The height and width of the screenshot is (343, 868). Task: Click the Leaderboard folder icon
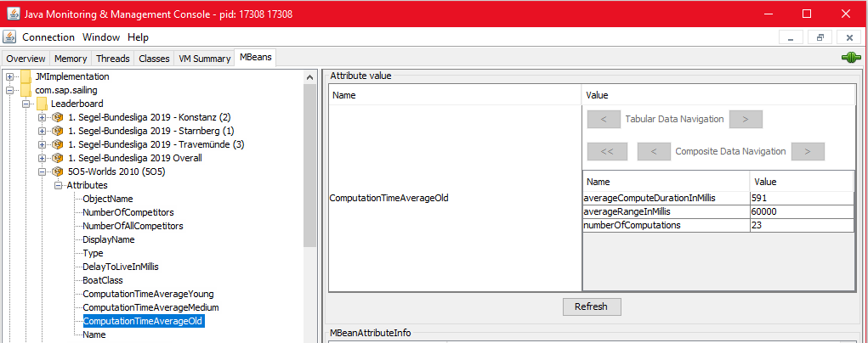tap(42, 104)
